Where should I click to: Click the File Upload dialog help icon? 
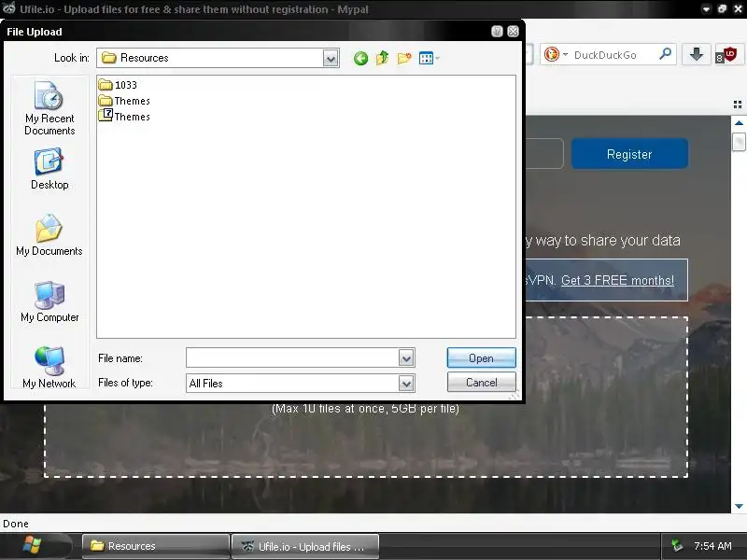[x=497, y=32]
